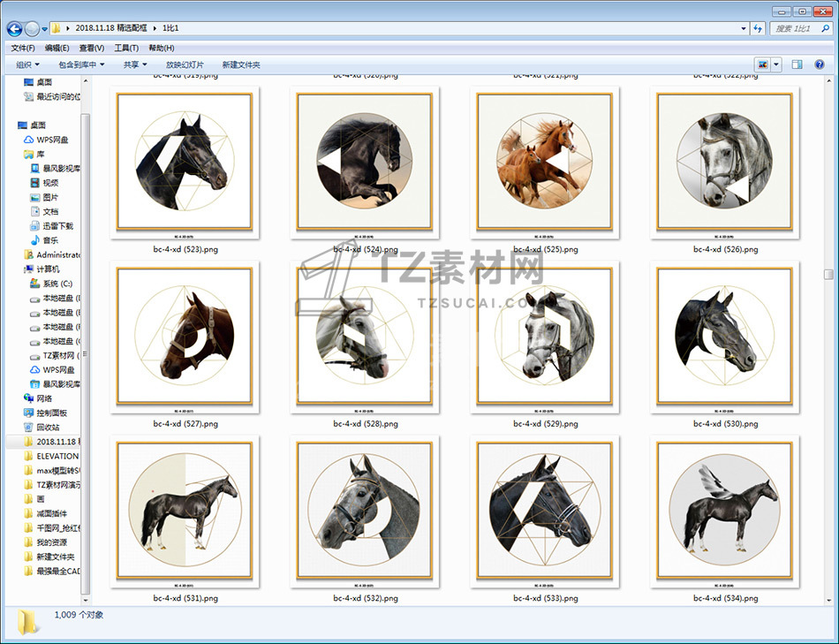Select thumbnail bc-4-xd (533).png

click(x=545, y=511)
